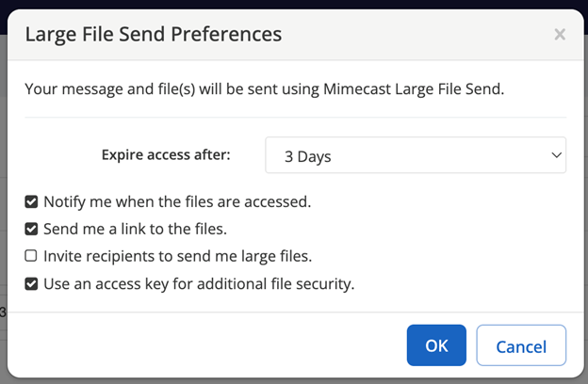Viewport: 588px width, 384px height.
Task: Close the Large File Send Preferences dialog
Action: click(x=560, y=35)
